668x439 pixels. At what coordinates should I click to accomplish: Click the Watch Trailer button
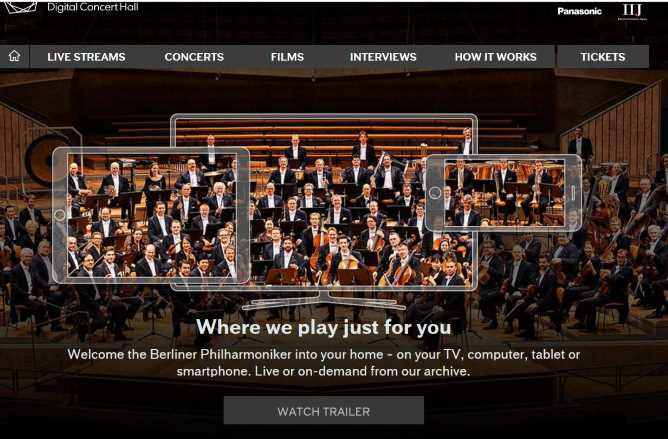coord(324,410)
